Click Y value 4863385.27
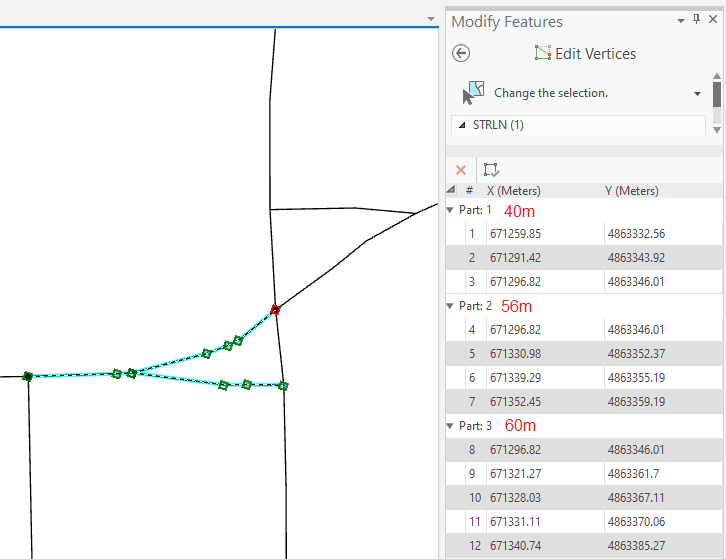 pyautogui.click(x=636, y=546)
